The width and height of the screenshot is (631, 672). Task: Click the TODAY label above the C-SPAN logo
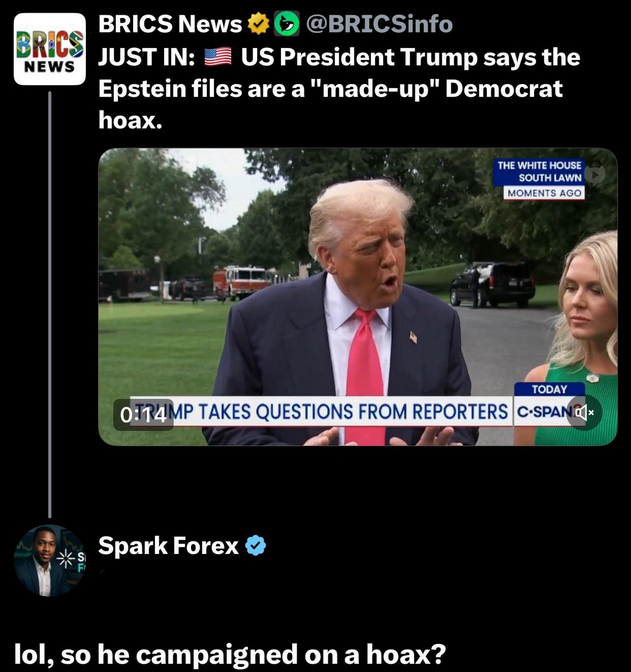click(549, 389)
